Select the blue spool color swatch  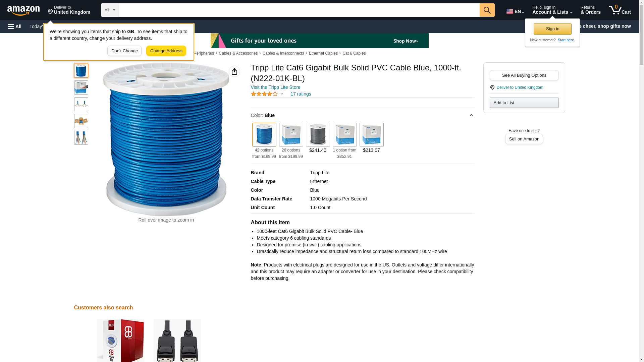click(x=264, y=135)
